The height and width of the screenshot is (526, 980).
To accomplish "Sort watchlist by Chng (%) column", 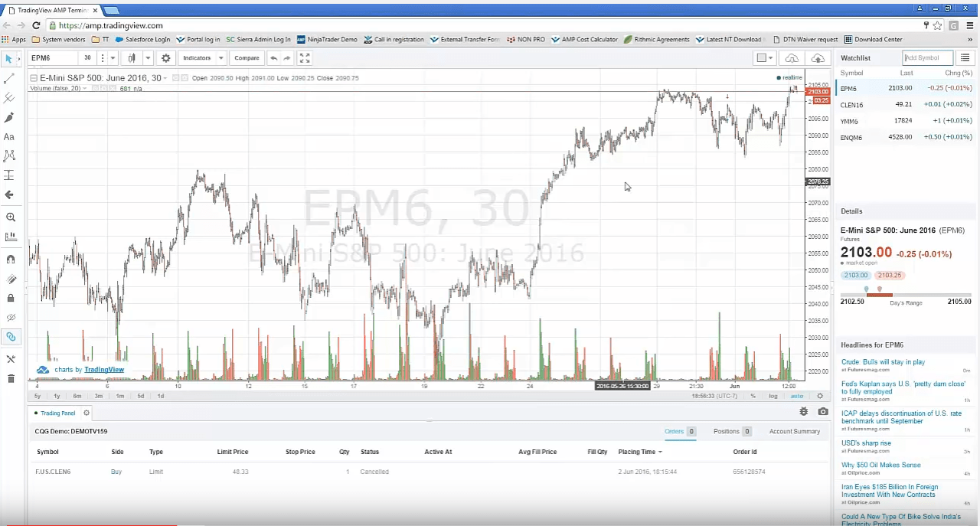I will click(958, 74).
